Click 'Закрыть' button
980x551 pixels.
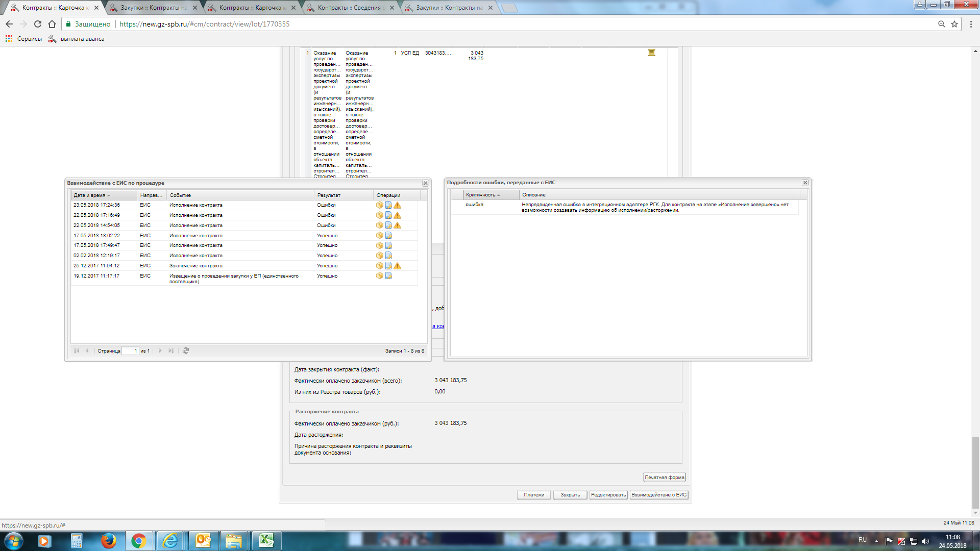570,495
